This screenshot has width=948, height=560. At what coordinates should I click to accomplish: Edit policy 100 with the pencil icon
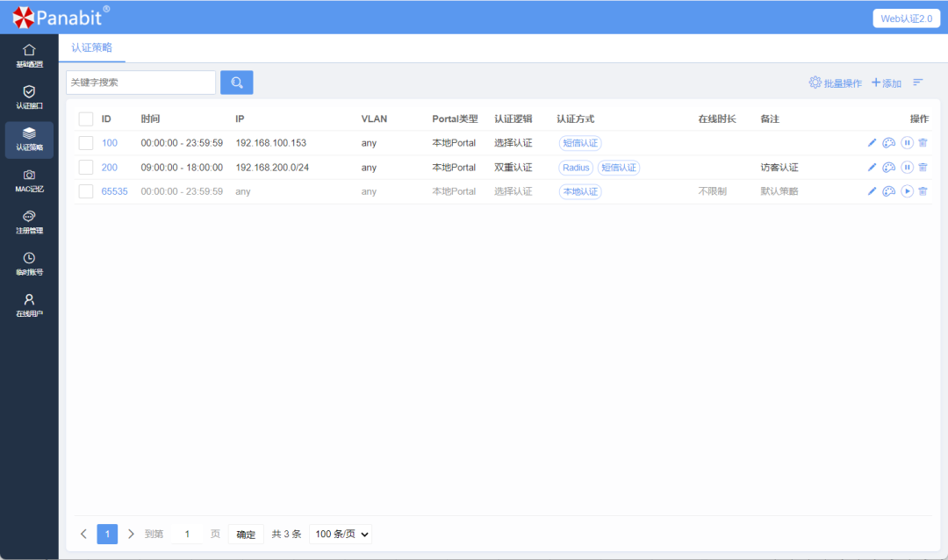tap(871, 142)
